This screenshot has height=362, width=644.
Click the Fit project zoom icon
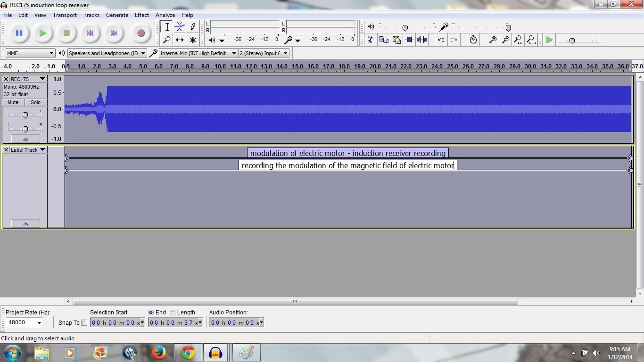tap(531, 40)
